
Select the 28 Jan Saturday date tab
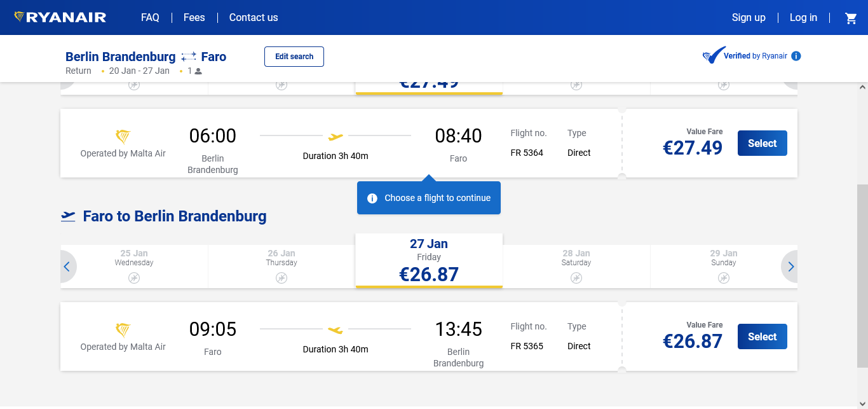point(576,267)
